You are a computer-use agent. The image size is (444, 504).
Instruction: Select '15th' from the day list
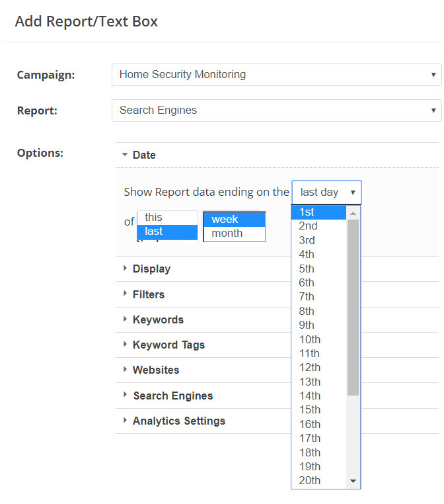click(318, 410)
